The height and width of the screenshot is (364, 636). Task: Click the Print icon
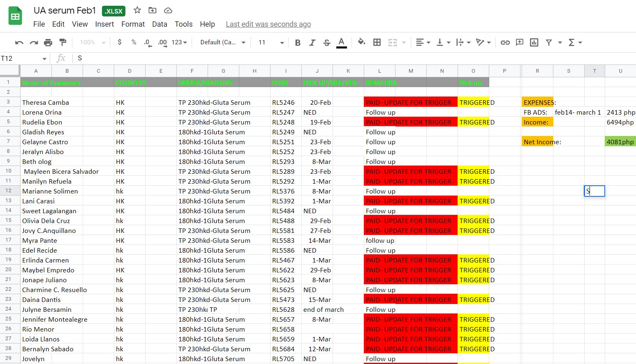tap(48, 42)
